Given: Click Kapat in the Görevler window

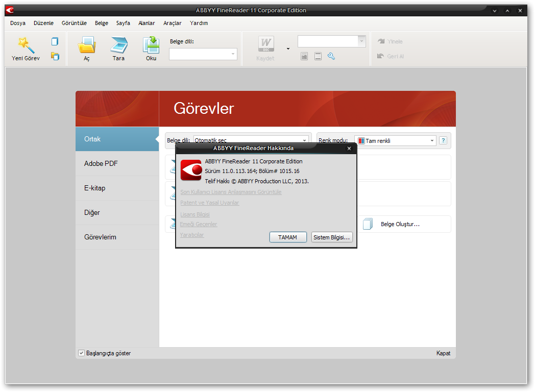Looking at the screenshot, I should (x=443, y=353).
